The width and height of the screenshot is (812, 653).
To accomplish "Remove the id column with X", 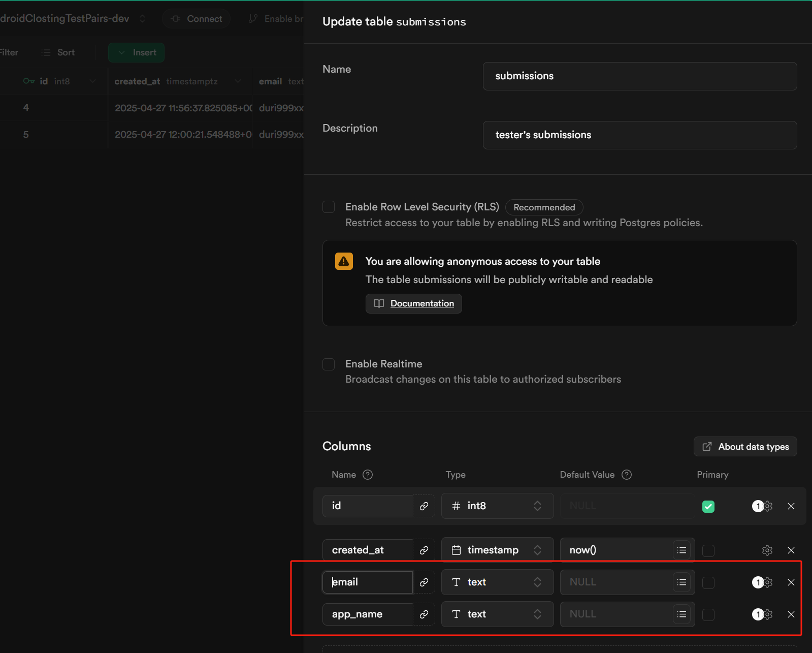I will pos(791,506).
